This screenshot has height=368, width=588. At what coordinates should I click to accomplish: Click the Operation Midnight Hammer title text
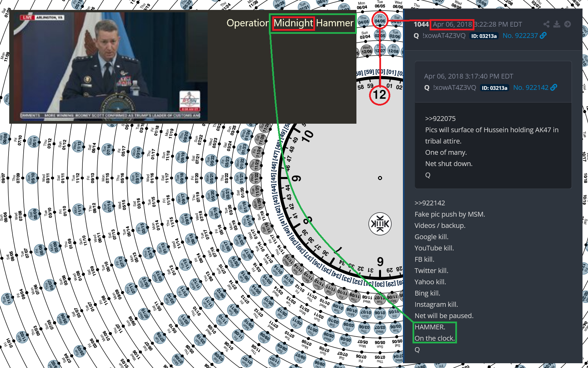pyautogui.click(x=290, y=23)
